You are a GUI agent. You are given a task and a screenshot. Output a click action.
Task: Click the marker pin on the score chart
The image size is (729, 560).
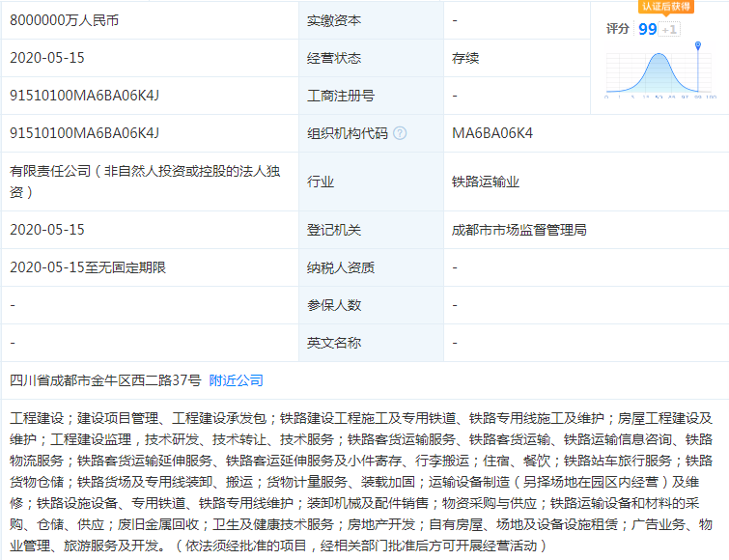point(698,75)
